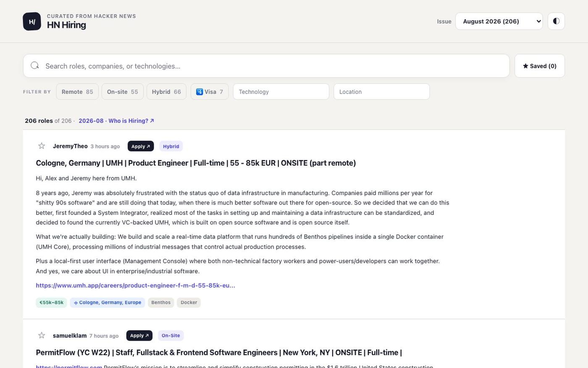Open the Saved (0) jobs list
588x368 pixels.
coord(540,66)
